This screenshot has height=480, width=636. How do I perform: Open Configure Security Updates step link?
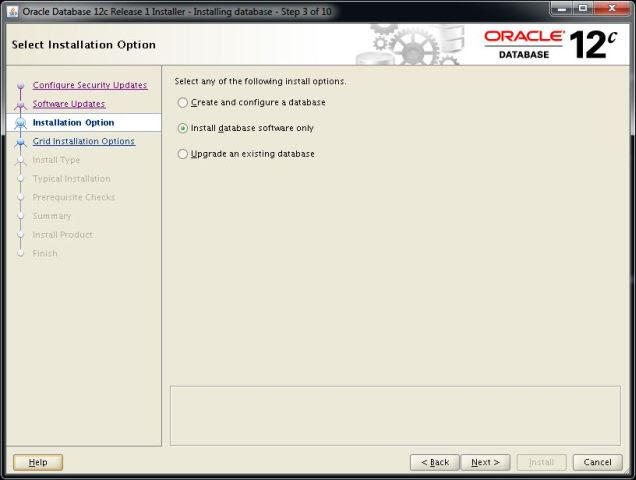(x=90, y=85)
